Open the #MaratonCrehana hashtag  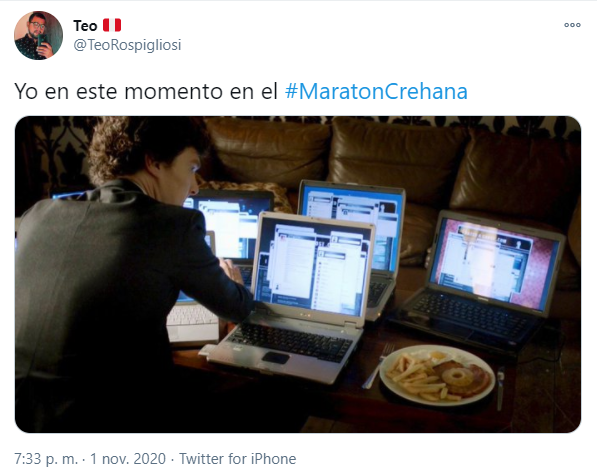(376, 91)
